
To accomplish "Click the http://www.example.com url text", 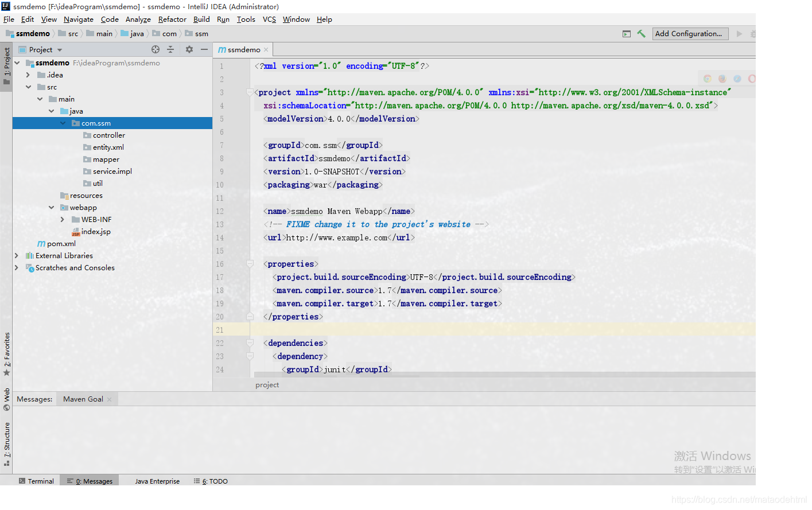I will (337, 238).
